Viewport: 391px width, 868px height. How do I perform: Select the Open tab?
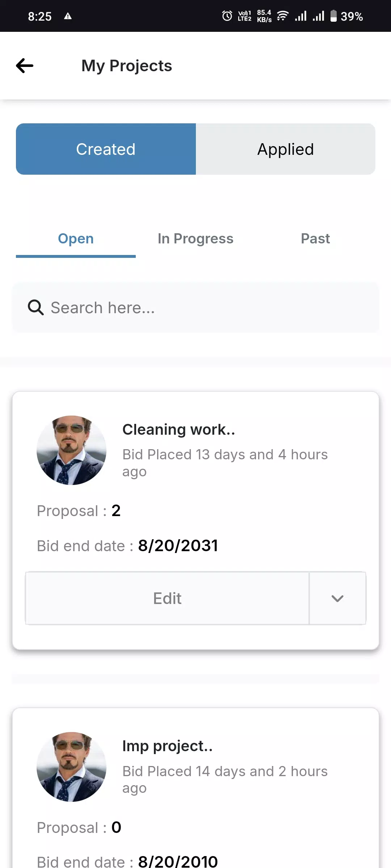tap(76, 239)
